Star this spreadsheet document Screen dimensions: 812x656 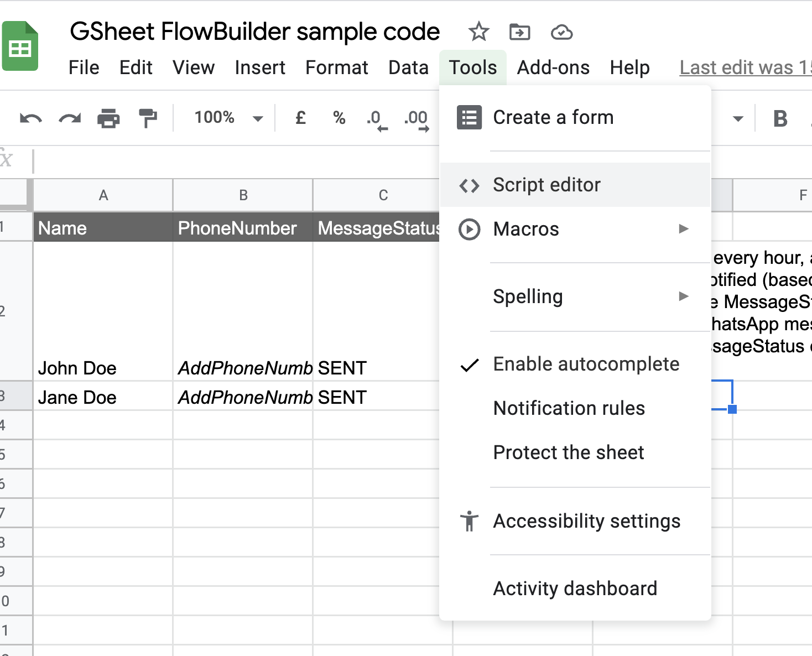tap(478, 32)
